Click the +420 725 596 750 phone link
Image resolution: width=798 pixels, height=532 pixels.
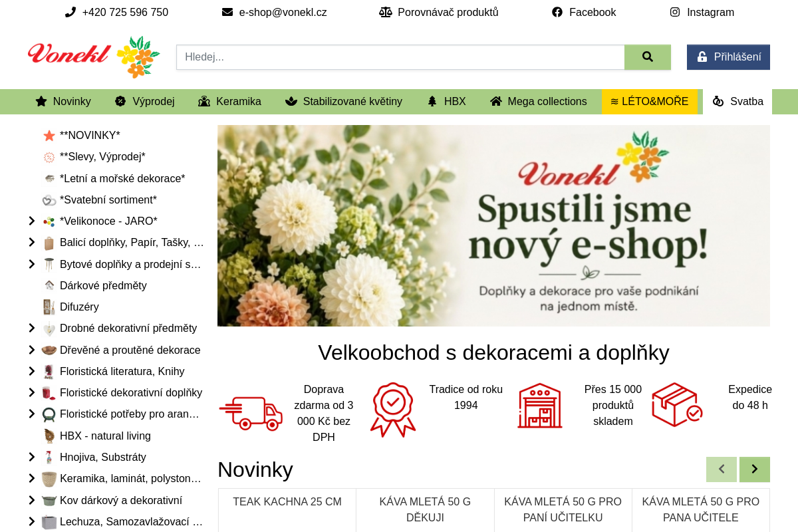tap(125, 12)
